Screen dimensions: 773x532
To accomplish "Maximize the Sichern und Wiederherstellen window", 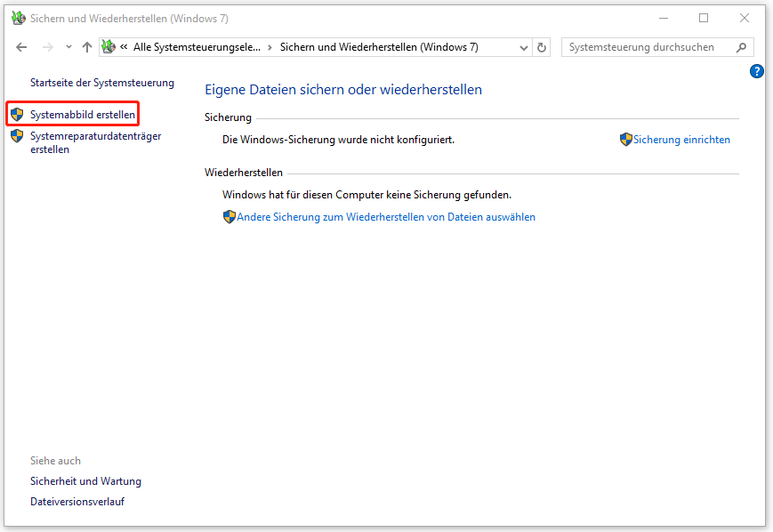I will pos(704,19).
